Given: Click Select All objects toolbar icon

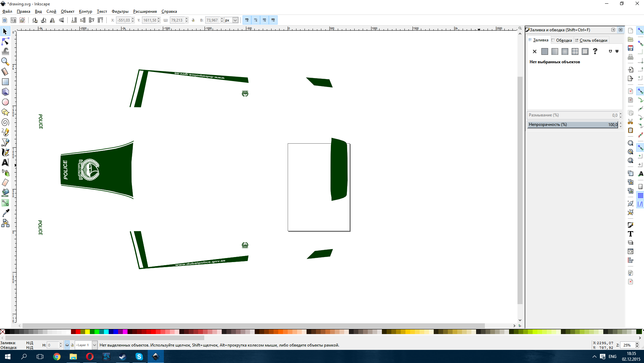Looking at the screenshot, I should (5, 20).
